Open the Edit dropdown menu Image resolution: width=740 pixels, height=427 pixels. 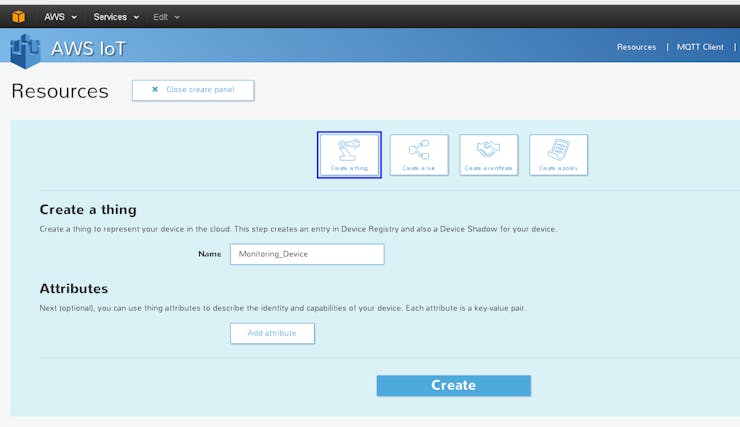(166, 17)
